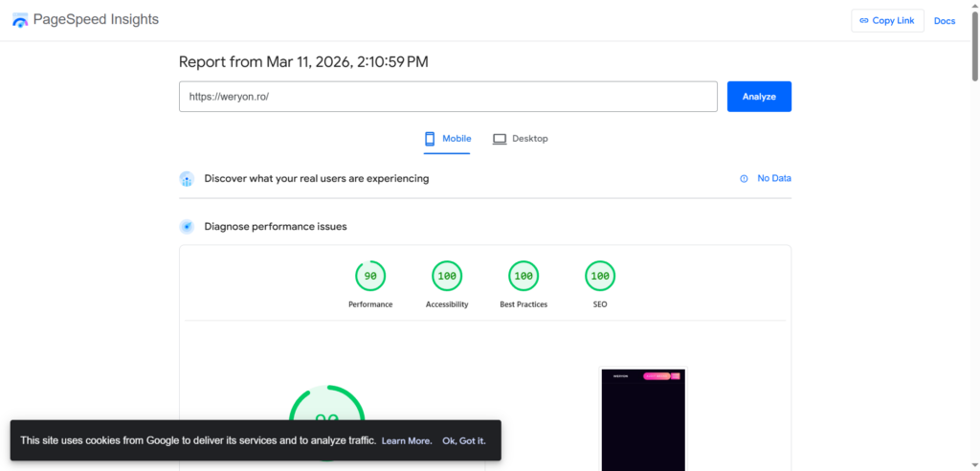Click the mobile phone icon
The image size is (980, 471).
point(430,139)
